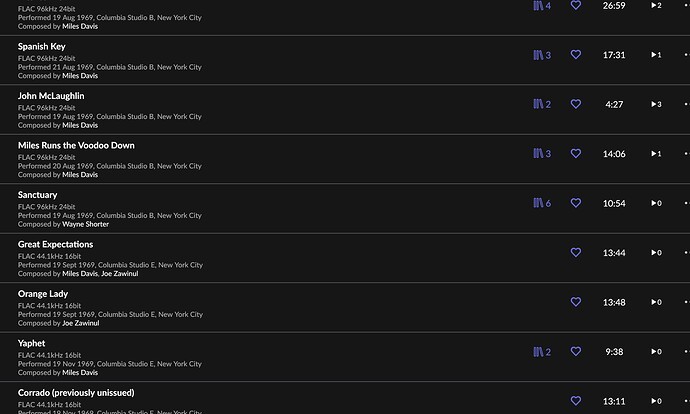Image resolution: width=690 pixels, height=414 pixels.
Task: Click play count icon for Spanish Key
Action: coord(656,55)
